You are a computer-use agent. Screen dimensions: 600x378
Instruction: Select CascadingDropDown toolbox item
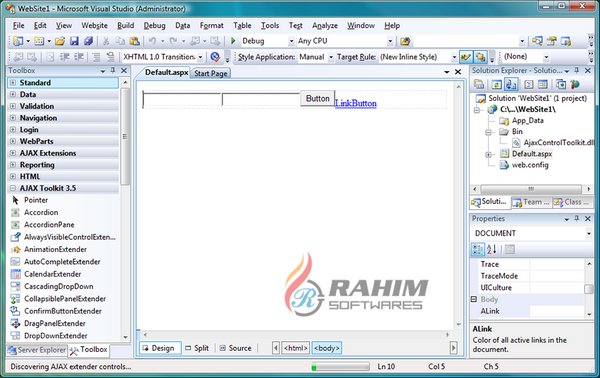pos(59,286)
